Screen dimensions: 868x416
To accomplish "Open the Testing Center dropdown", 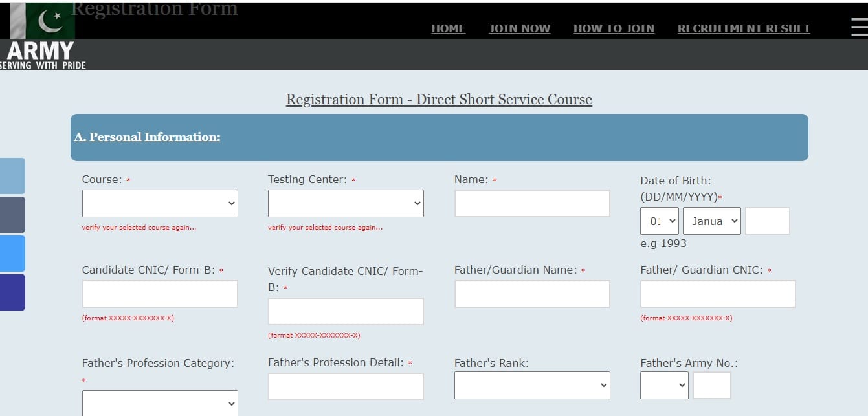I will pyautogui.click(x=345, y=203).
